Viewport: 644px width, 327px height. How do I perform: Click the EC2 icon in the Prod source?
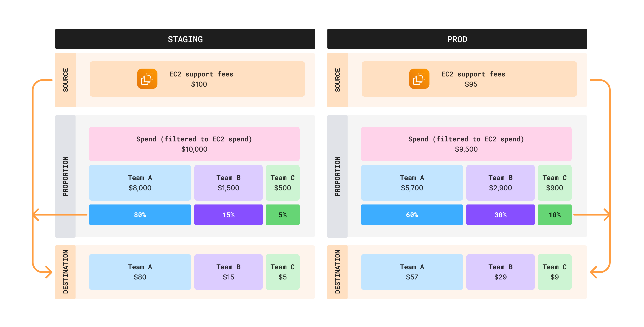[x=419, y=79]
